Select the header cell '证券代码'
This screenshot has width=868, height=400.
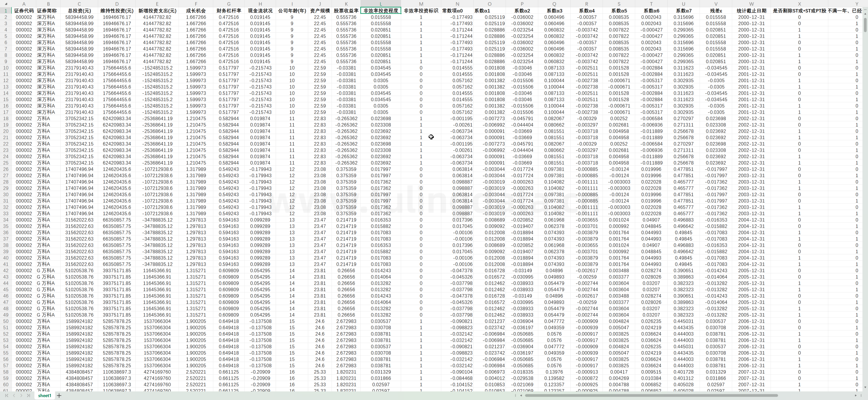(24, 11)
